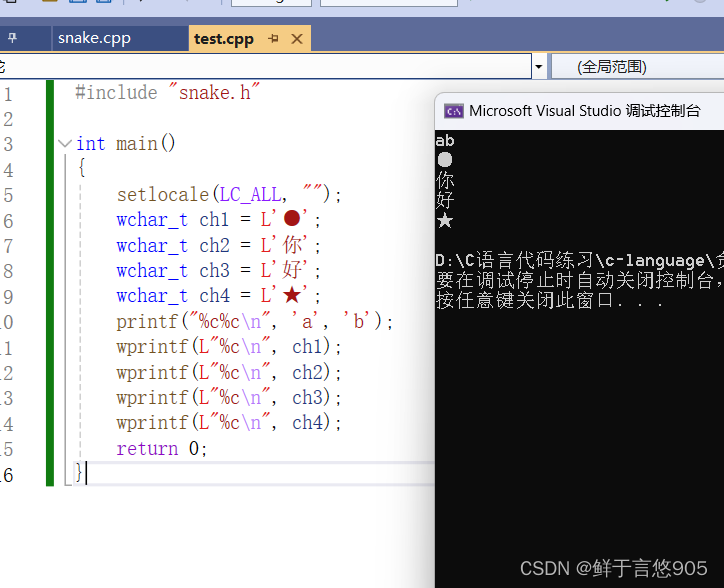724x588 pixels.
Task: Click the red circle character on line 6
Action: coord(292,219)
